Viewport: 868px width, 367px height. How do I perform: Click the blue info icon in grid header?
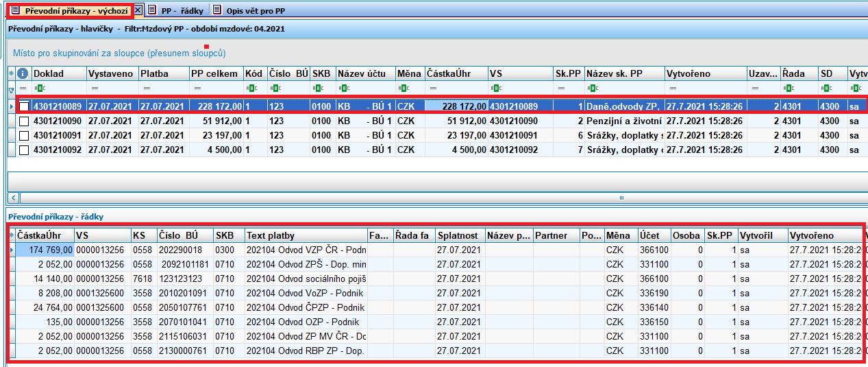pyautogui.click(x=23, y=73)
